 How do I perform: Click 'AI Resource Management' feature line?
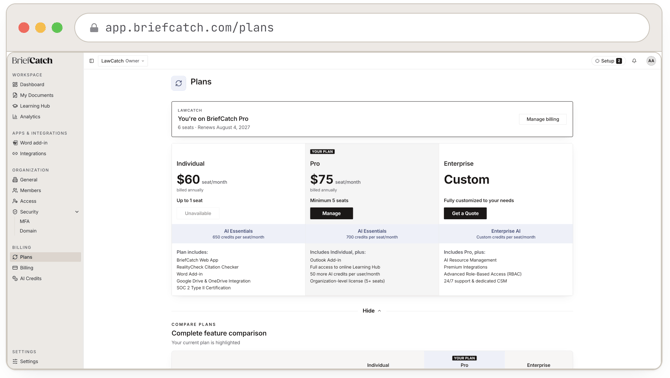tap(470, 260)
